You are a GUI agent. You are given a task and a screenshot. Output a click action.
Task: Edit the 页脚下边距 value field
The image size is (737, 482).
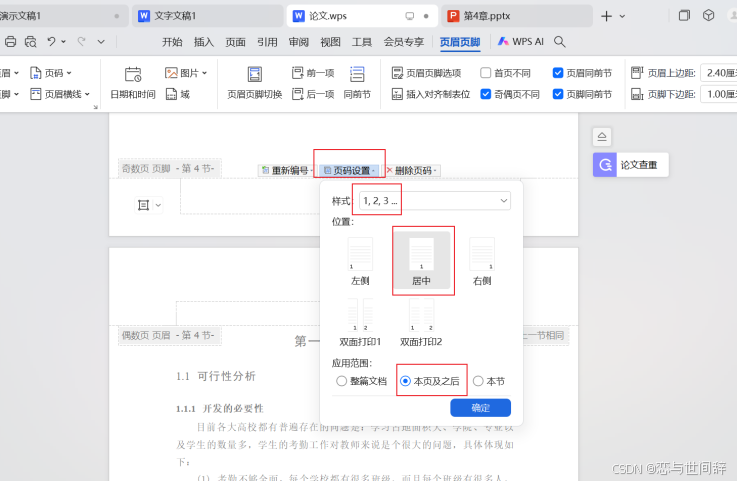pyautogui.click(x=719, y=94)
